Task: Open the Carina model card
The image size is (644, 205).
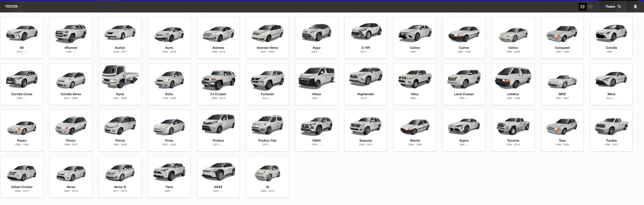Action: tap(464, 38)
